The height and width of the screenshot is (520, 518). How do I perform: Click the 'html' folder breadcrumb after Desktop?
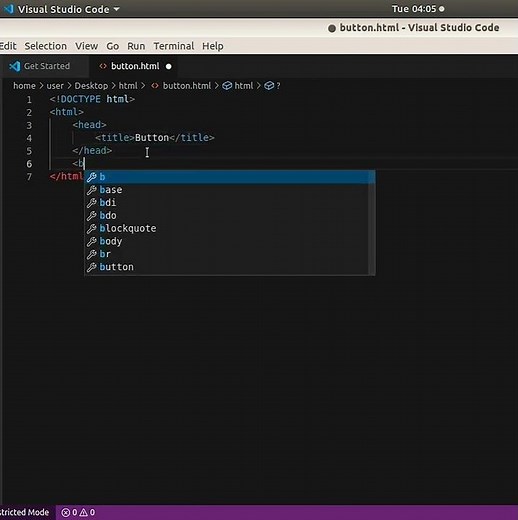tap(128, 86)
